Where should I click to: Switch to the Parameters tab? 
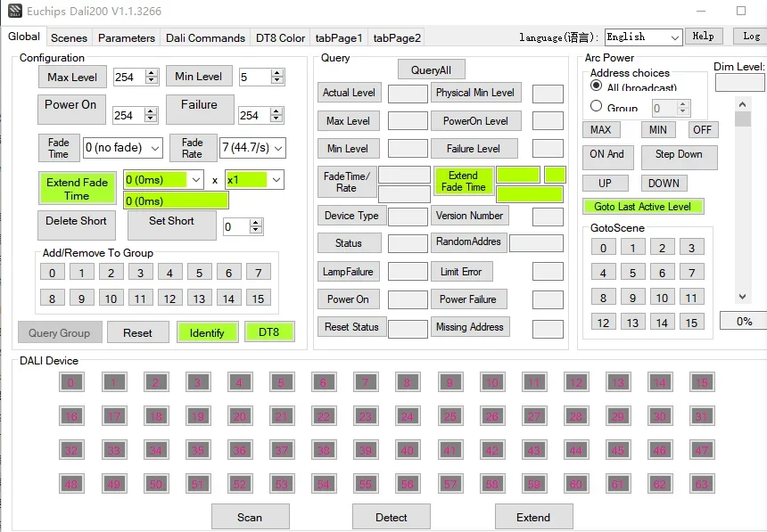(127, 37)
